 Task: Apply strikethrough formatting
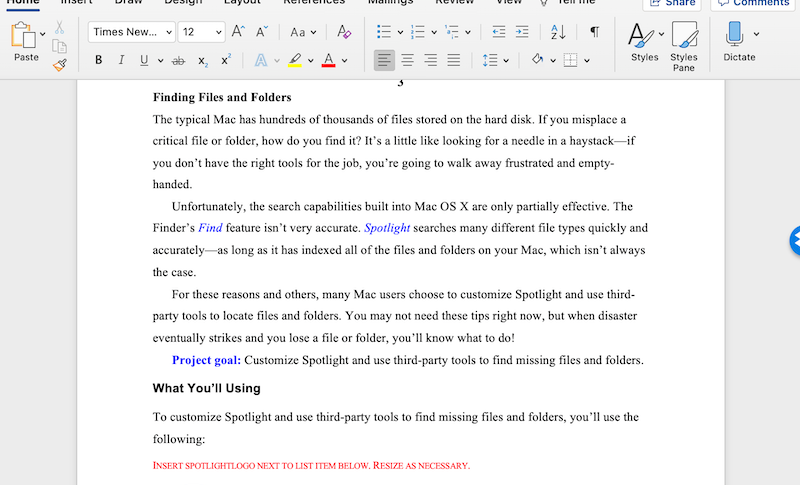point(178,60)
